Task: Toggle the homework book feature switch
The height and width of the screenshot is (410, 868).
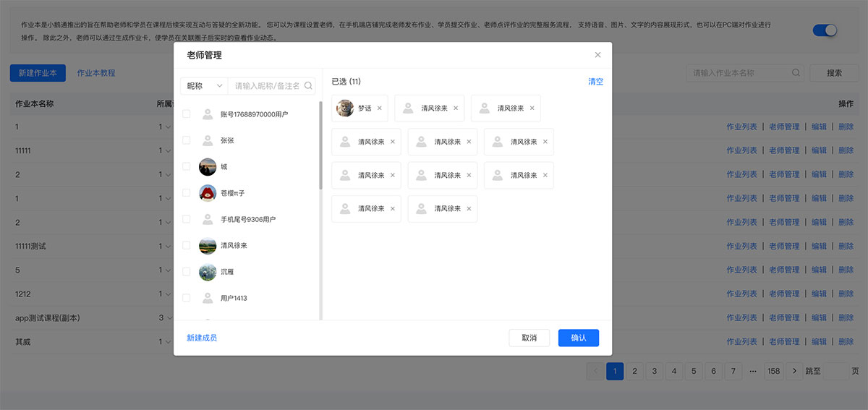Action: (825, 30)
